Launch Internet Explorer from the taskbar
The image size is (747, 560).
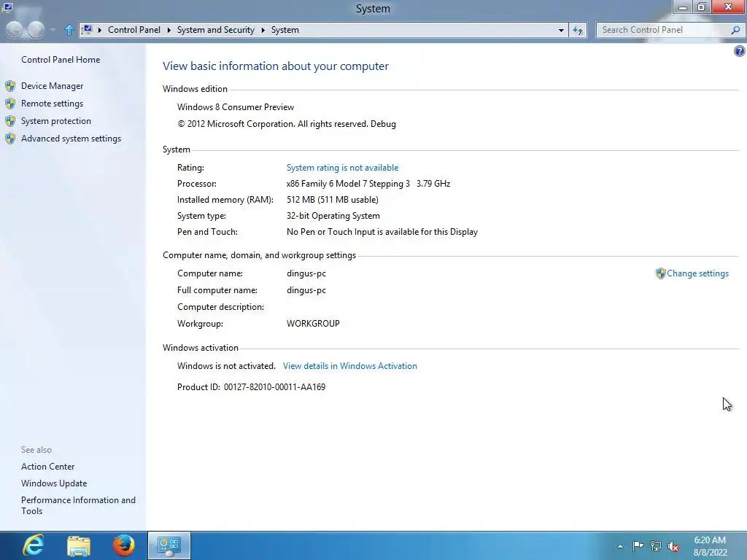34,545
